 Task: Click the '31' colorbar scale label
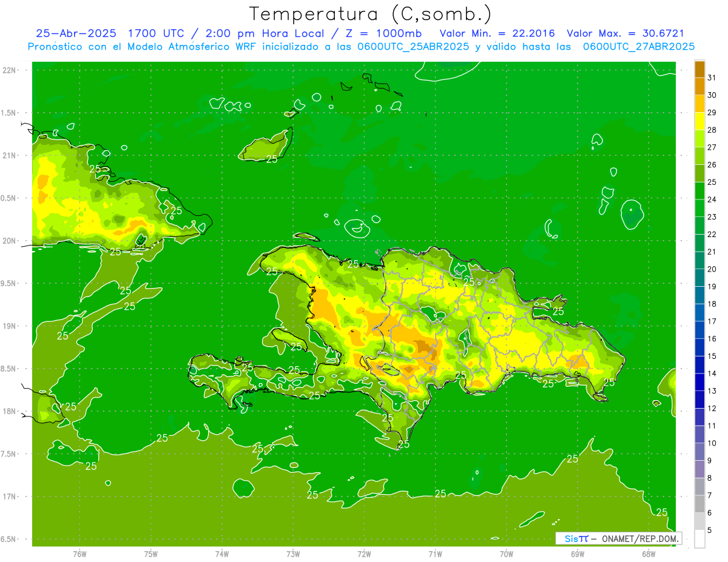[x=712, y=78]
